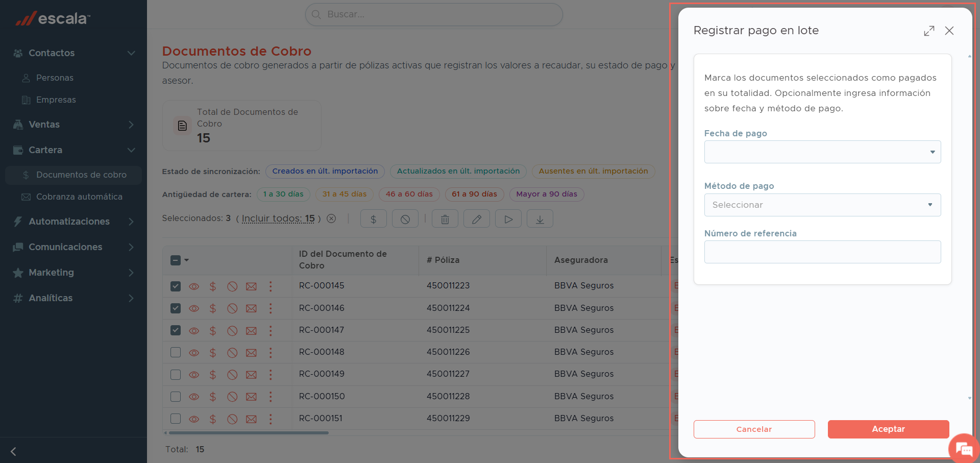Viewport: 980px width, 463px height.
Task: Toggle the header select-all checkbox
Action: click(176, 260)
